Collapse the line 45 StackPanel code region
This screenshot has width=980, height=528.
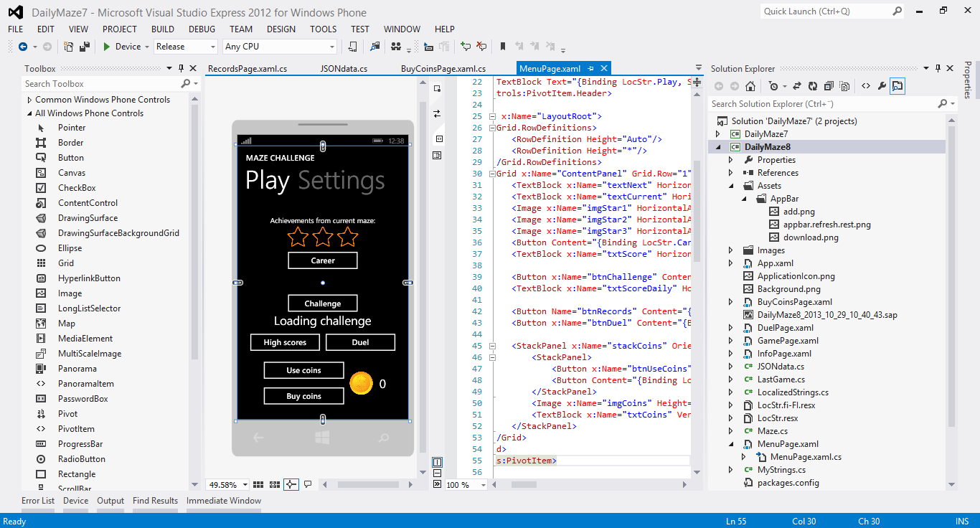[492, 346]
